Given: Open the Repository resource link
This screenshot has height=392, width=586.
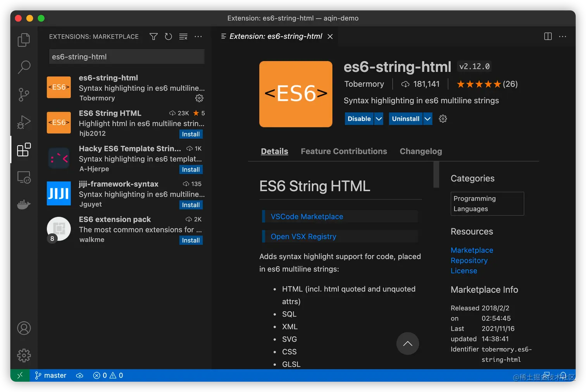Looking at the screenshot, I should point(469,261).
